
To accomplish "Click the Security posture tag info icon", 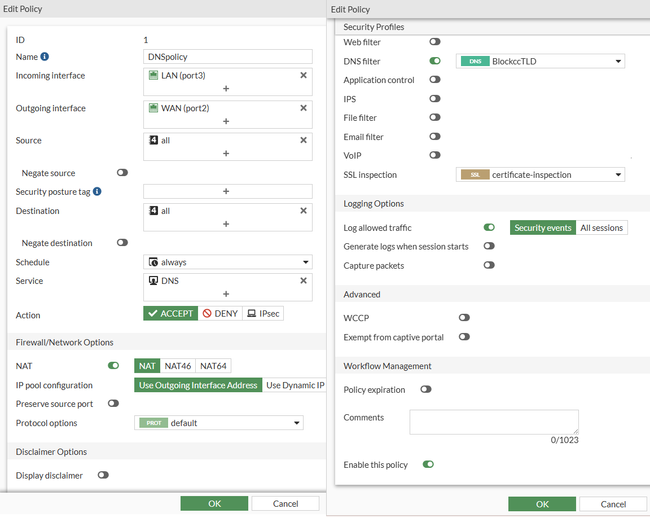I will pos(97,191).
